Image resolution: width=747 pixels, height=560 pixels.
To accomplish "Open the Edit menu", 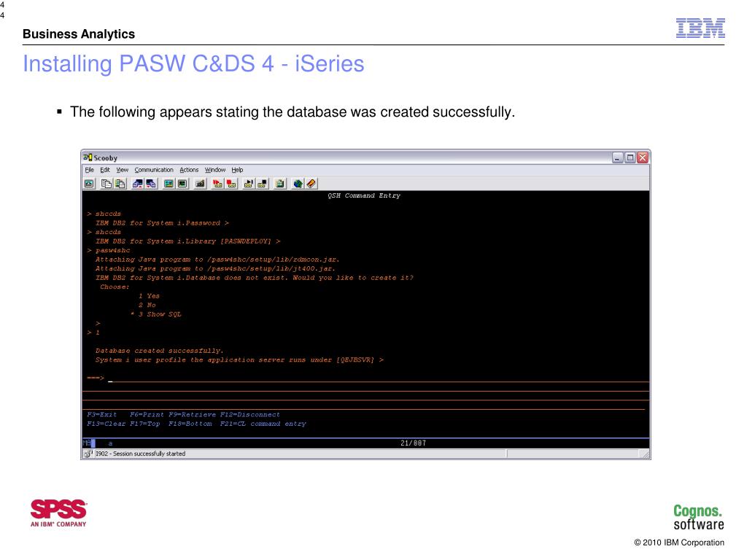I will 105,170.
